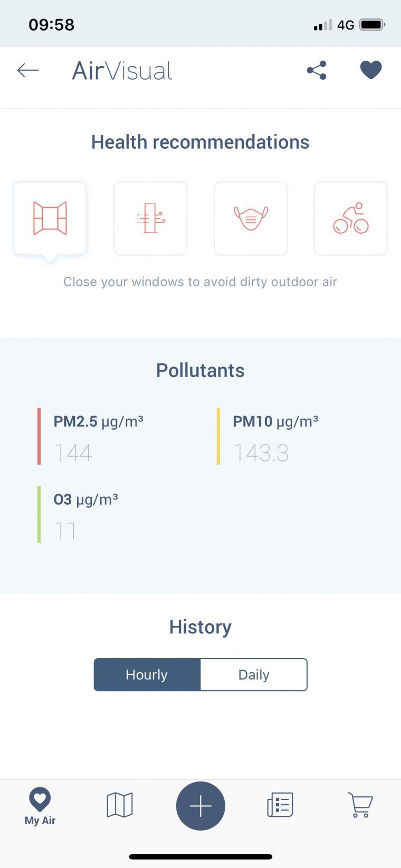The image size is (401, 868).
Task: Tap the PM10 pollutant reading
Action: [x=275, y=437]
